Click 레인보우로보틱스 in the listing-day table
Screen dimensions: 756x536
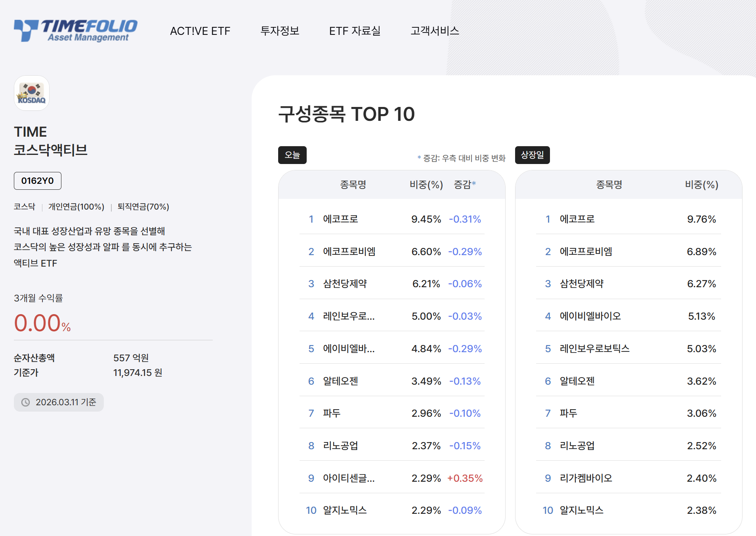point(595,349)
